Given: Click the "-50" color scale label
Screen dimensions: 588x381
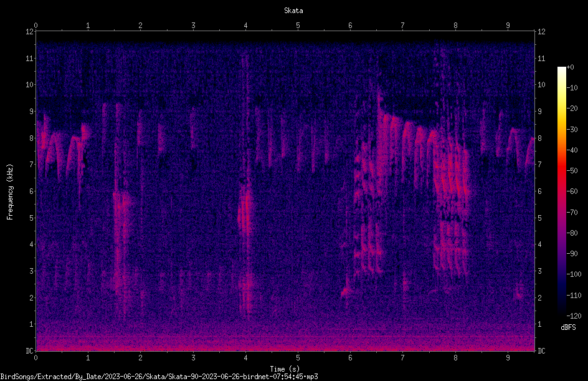Looking at the screenshot, I should 572,171.
